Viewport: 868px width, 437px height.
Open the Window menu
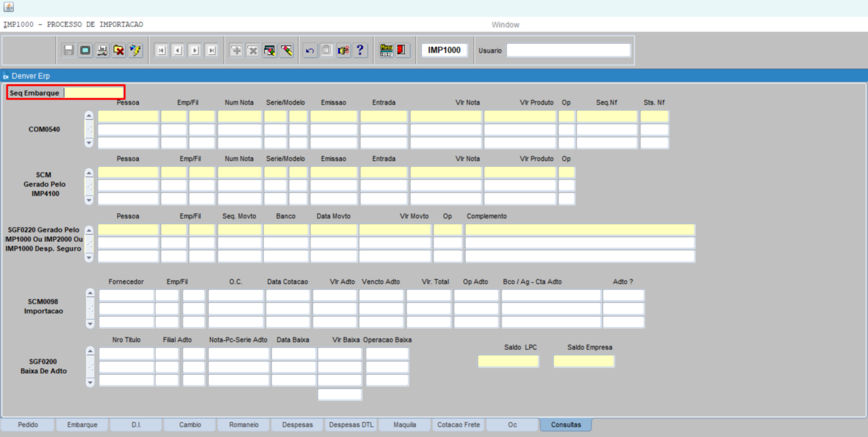505,25
